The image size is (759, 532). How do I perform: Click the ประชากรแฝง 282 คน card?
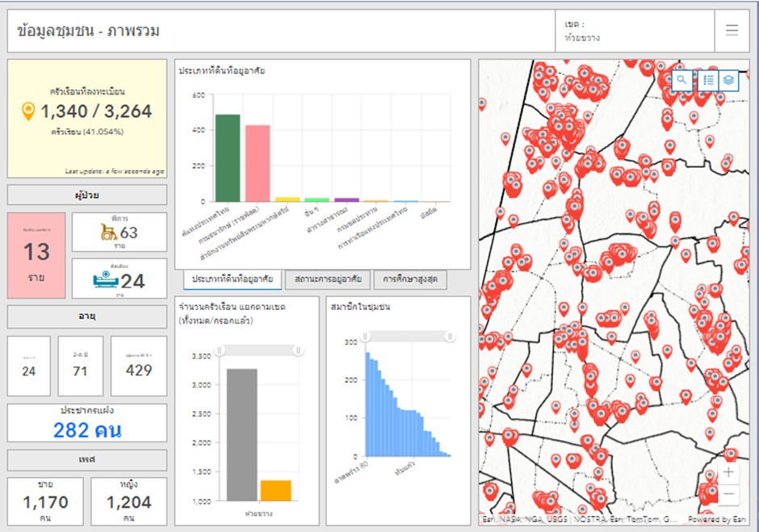point(87,424)
